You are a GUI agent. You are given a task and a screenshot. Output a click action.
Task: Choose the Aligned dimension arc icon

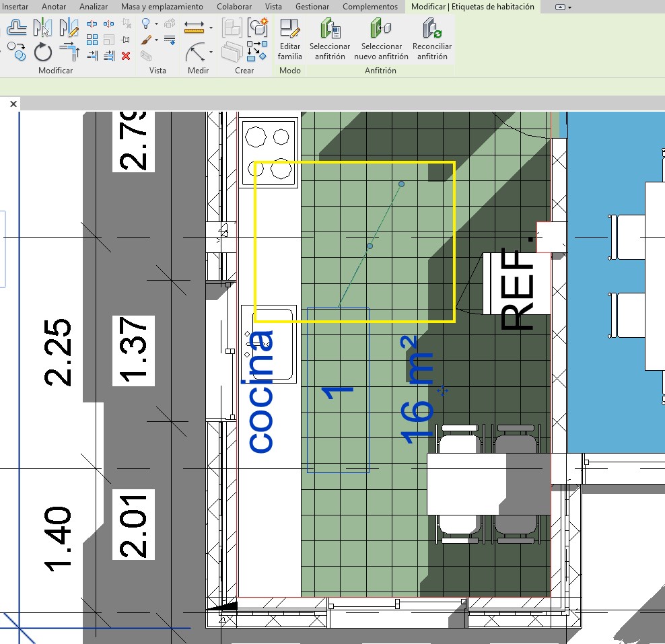tap(196, 52)
